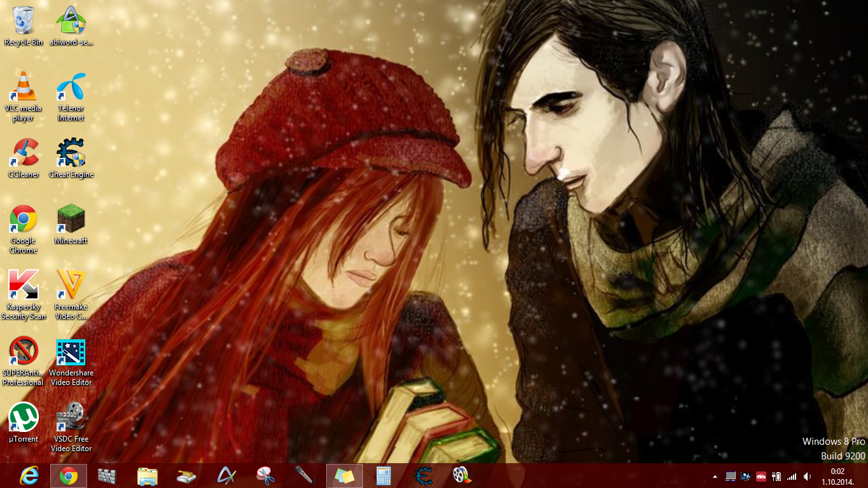Open the film reel taskbar icon
This screenshot has height=488, width=868.
click(462, 476)
